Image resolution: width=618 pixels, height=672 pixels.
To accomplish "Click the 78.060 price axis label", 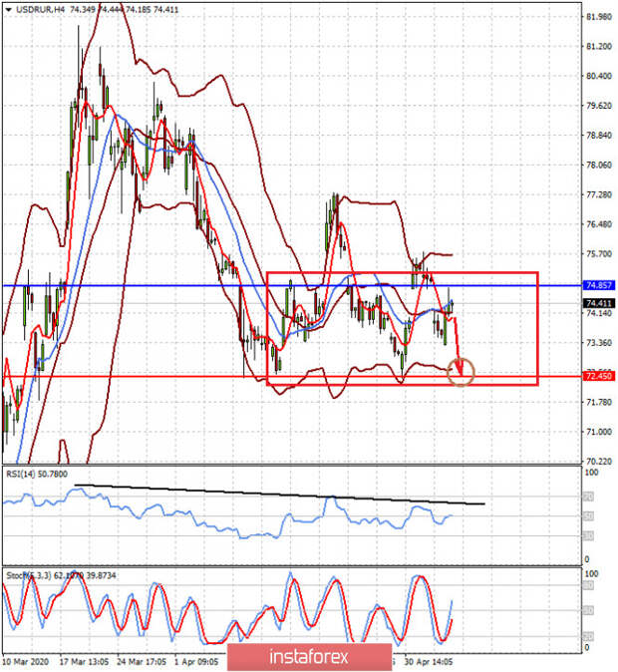I will [599, 165].
